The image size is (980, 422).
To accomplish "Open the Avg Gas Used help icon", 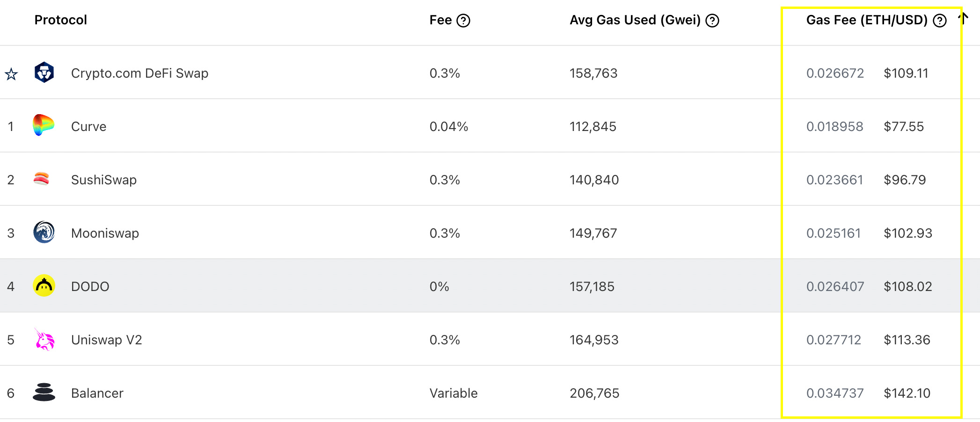I will point(712,21).
